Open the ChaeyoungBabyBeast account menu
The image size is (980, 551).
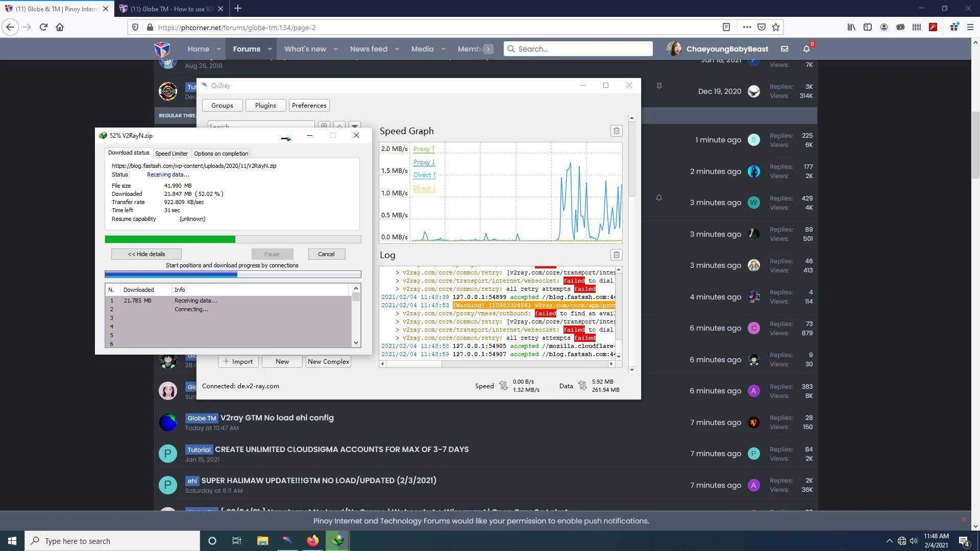click(717, 49)
